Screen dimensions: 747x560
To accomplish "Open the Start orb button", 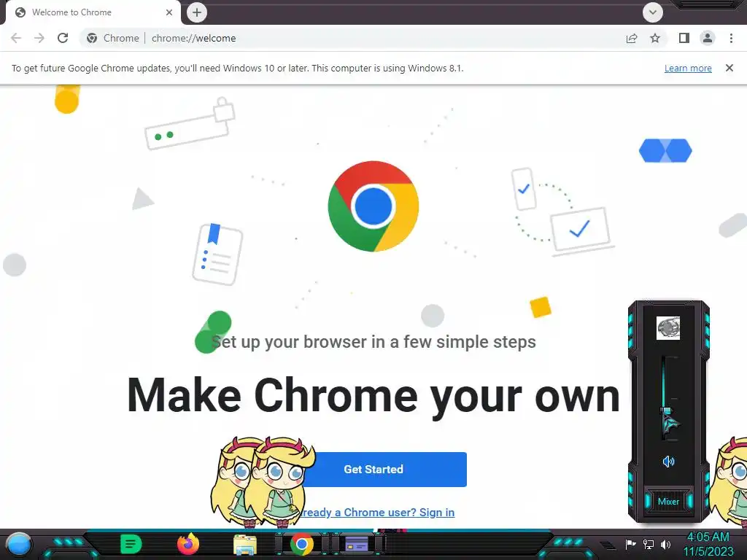I will [19, 545].
